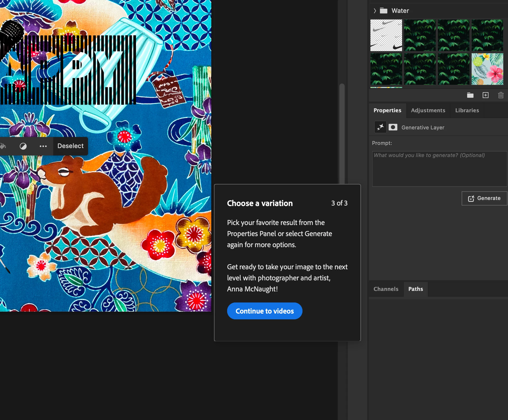Click the generative layer sparkle icon
508x420 pixels.
pos(380,127)
